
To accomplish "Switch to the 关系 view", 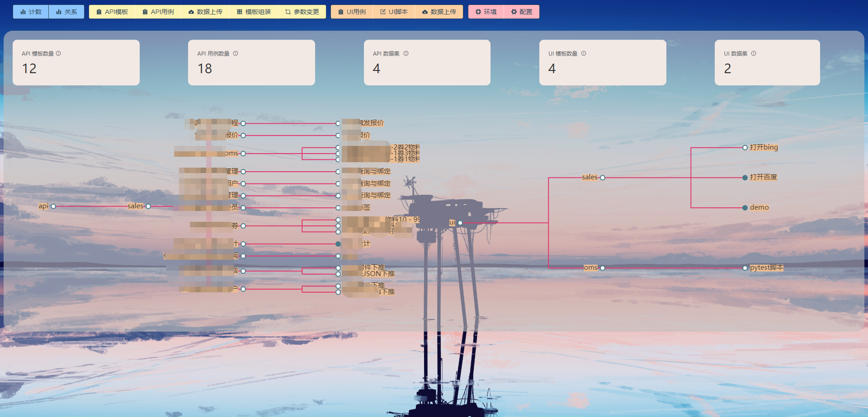I will click(x=66, y=12).
